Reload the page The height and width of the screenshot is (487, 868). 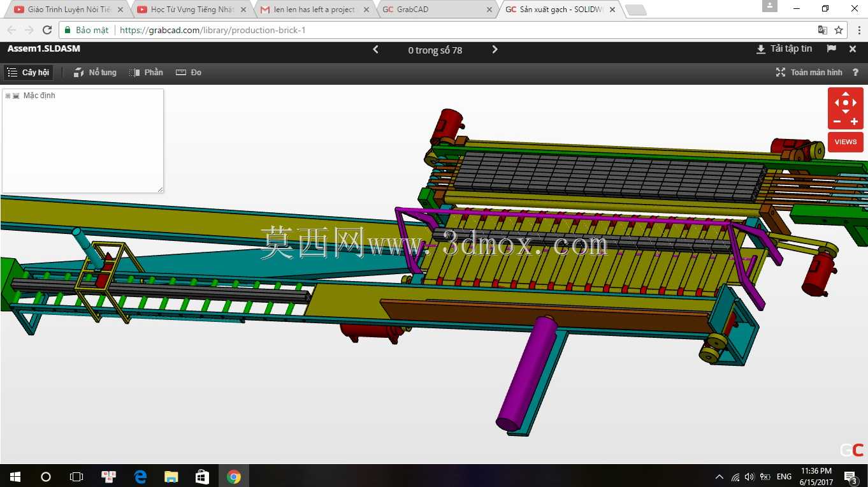pos(47,30)
